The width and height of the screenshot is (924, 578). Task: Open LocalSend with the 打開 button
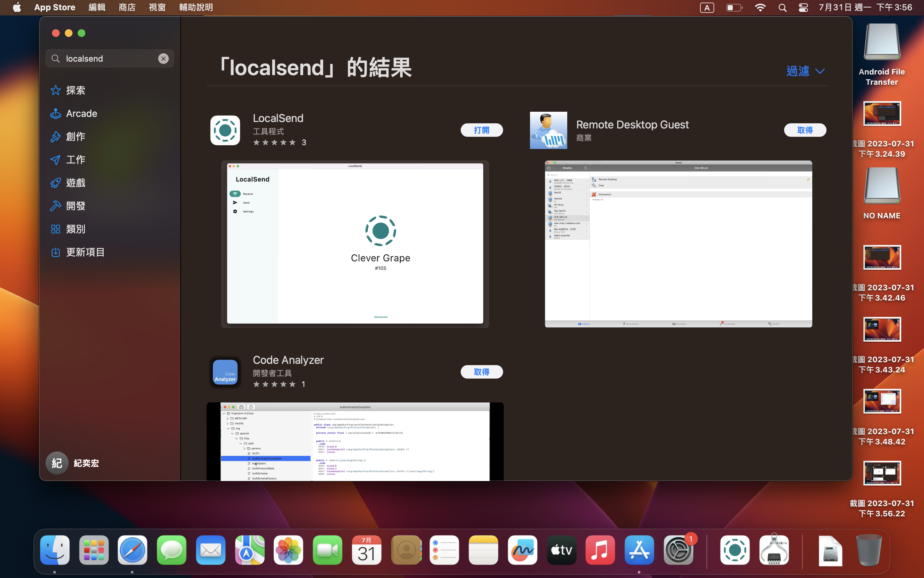[482, 130]
